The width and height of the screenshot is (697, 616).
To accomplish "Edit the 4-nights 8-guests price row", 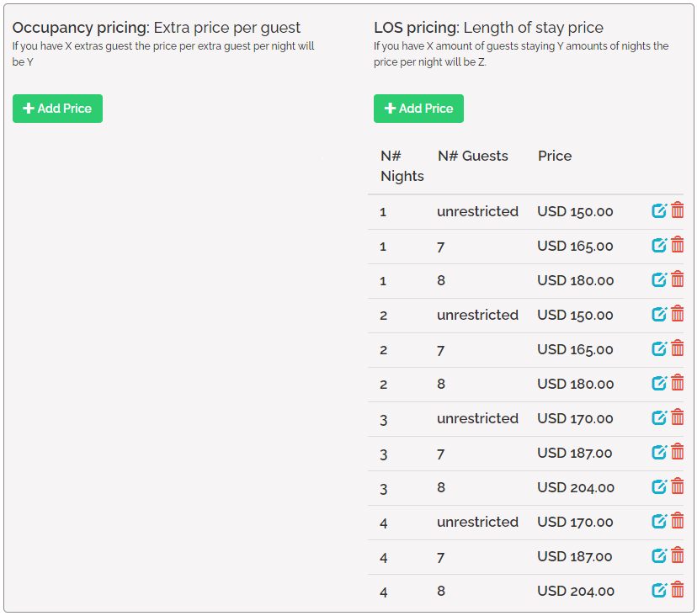I will pyautogui.click(x=659, y=590).
